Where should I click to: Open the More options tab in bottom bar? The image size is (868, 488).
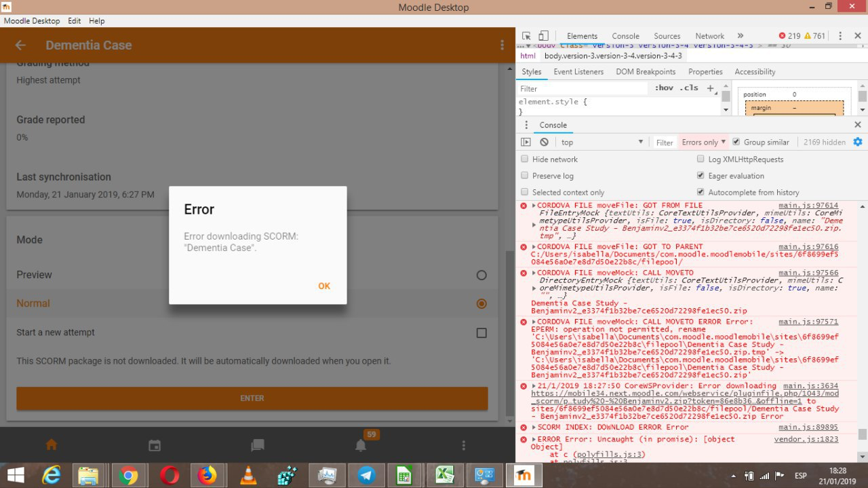464,445
